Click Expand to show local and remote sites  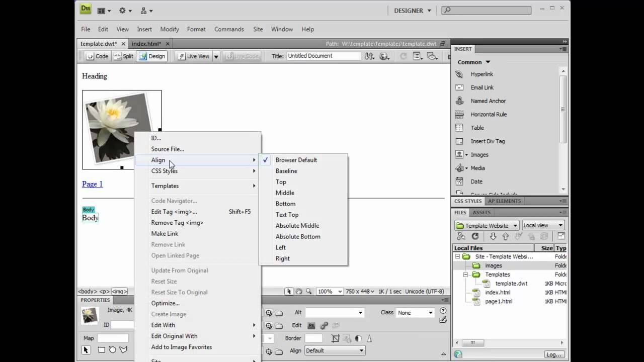pyautogui.click(x=561, y=236)
